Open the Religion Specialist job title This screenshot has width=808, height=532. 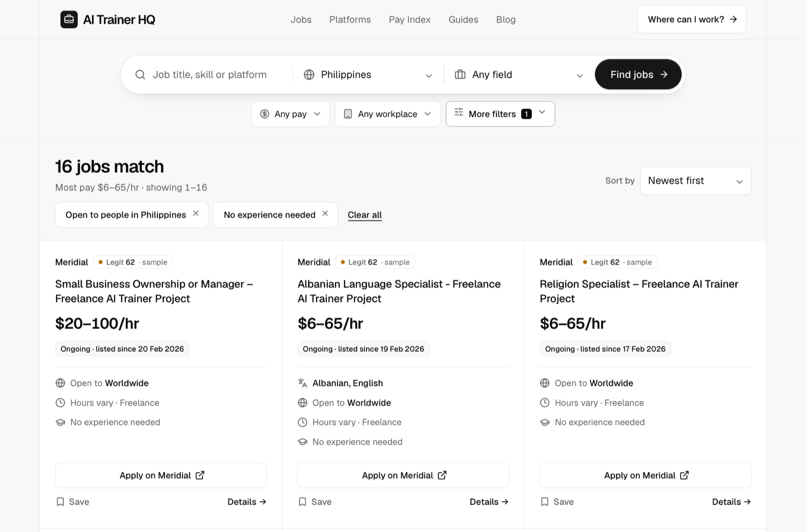pos(639,291)
